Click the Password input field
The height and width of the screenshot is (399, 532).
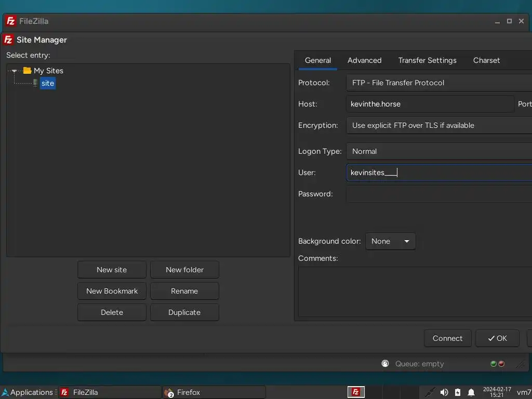439,194
